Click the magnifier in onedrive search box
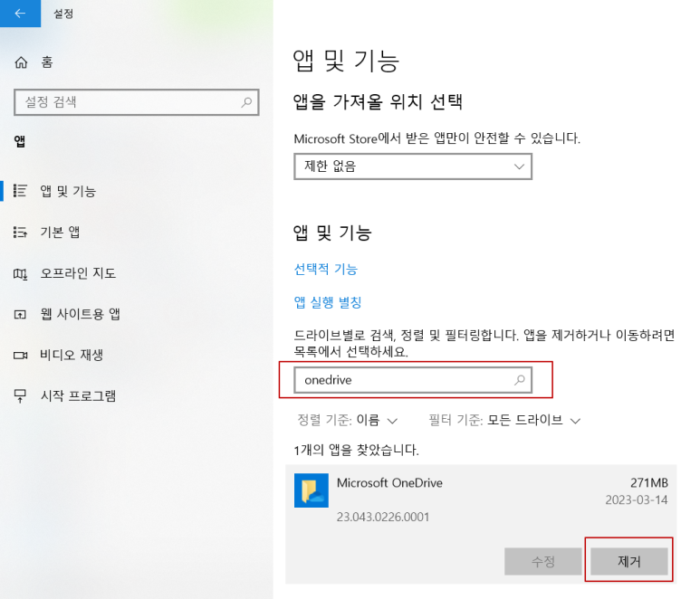The height and width of the screenshot is (599, 700). point(519,380)
